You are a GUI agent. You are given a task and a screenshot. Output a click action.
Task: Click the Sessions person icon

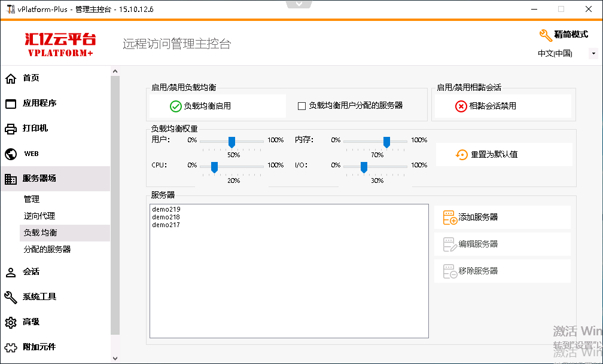tap(11, 272)
